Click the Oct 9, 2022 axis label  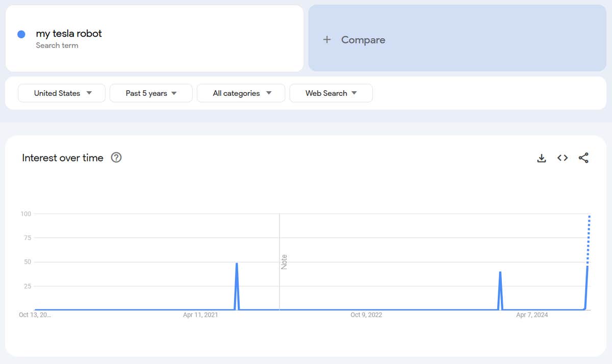coord(366,315)
